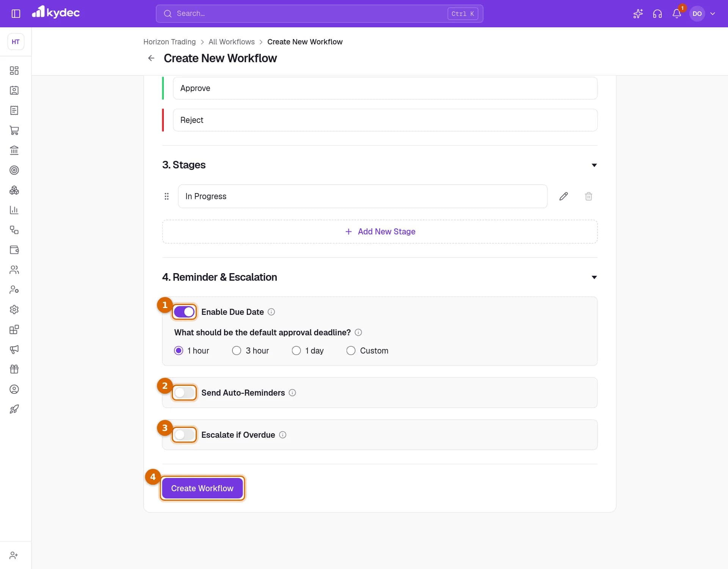728x569 pixels.
Task: Open the AI sparkles assistant icon
Action: coord(638,14)
